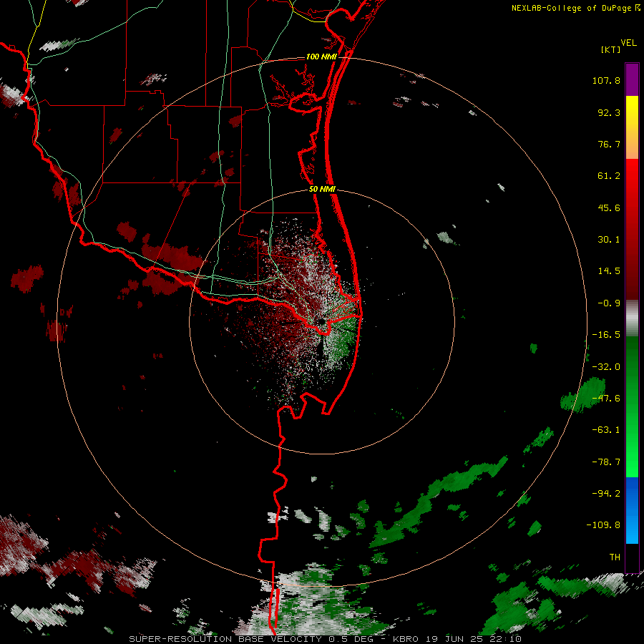The width and height of the screenshot is (644, 644).
Task: Select the VEL label above the color bar
Action: click(628, 43)
